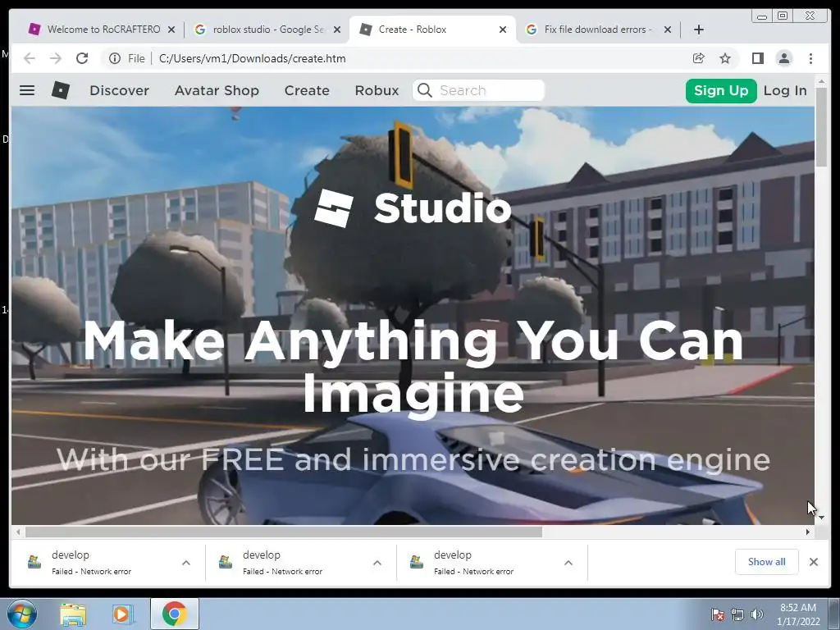Bookmark this page with the star icon
Screen dimensions: 840x630
click(725, 58)
